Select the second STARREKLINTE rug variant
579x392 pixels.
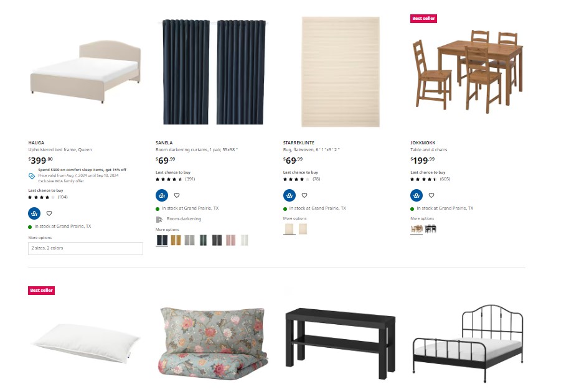[303, 229]
